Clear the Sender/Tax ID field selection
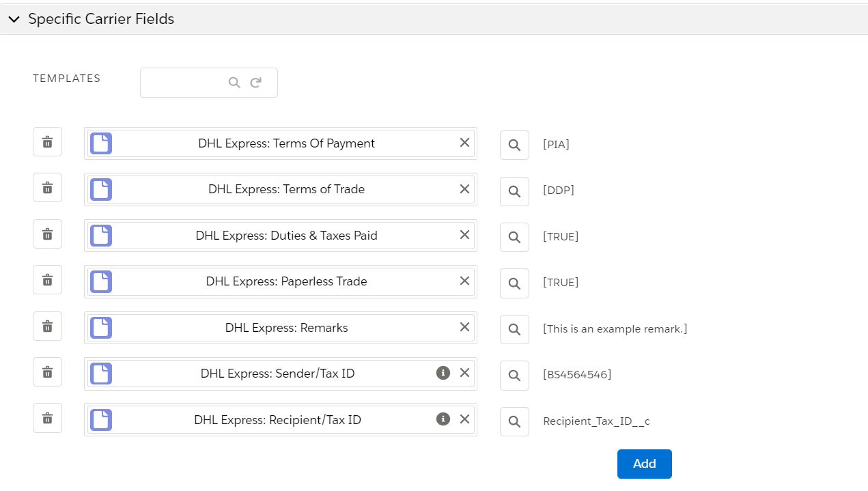 tap(464, 373)
